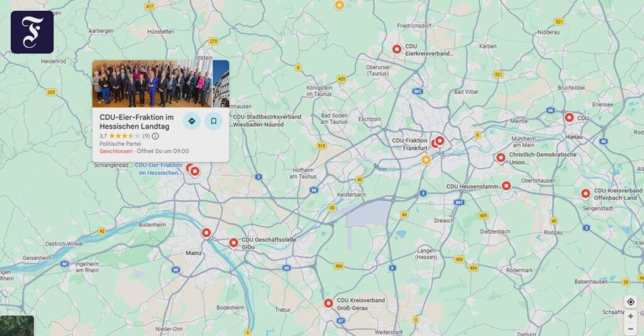Screen dimensions: 644x336
Task: Zoom in with the plus button
Action: coord(630,317)
